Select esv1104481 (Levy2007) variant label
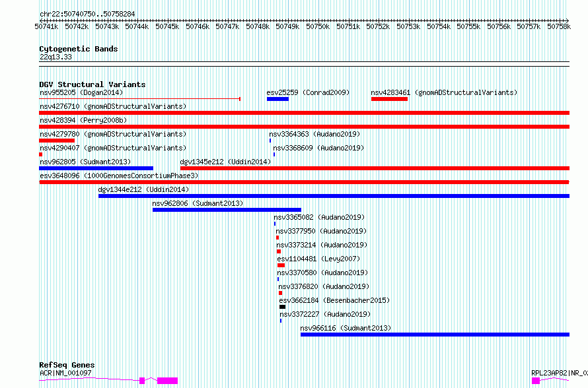This screenshot has width=588, height=388. tap(318, 259)
